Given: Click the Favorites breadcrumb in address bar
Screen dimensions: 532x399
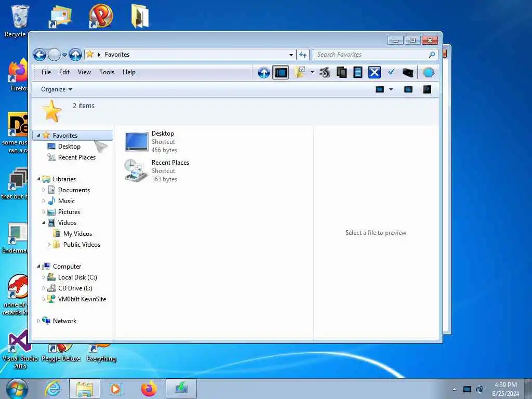Looking at the screenshot, I should 117,55.
